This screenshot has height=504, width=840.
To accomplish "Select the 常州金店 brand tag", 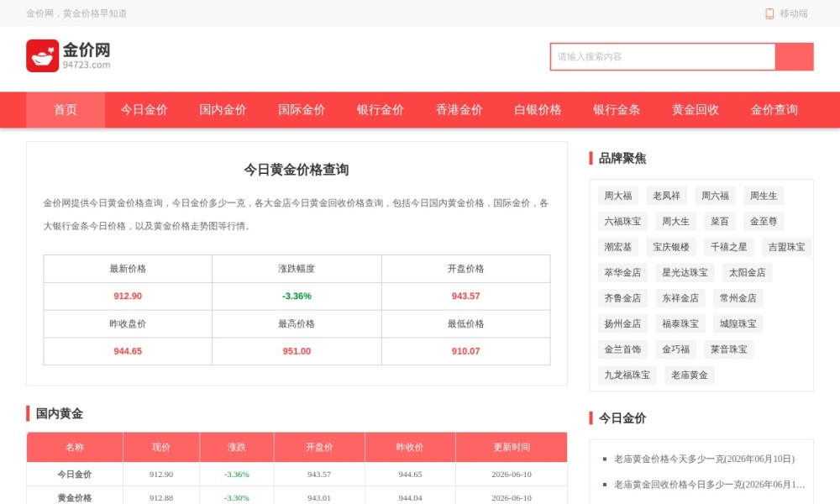I will pos(738,298).
